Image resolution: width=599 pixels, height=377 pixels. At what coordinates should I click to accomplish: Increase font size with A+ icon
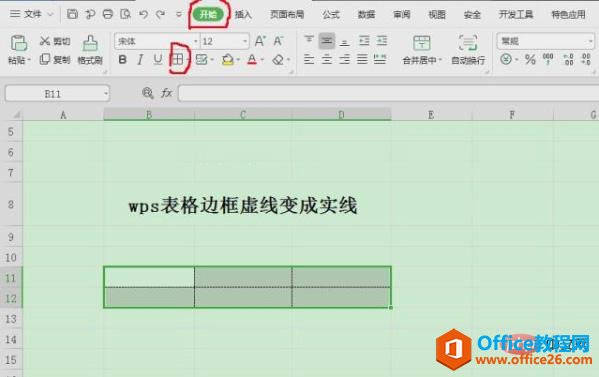pyautogui.click(x=260, y=41)
